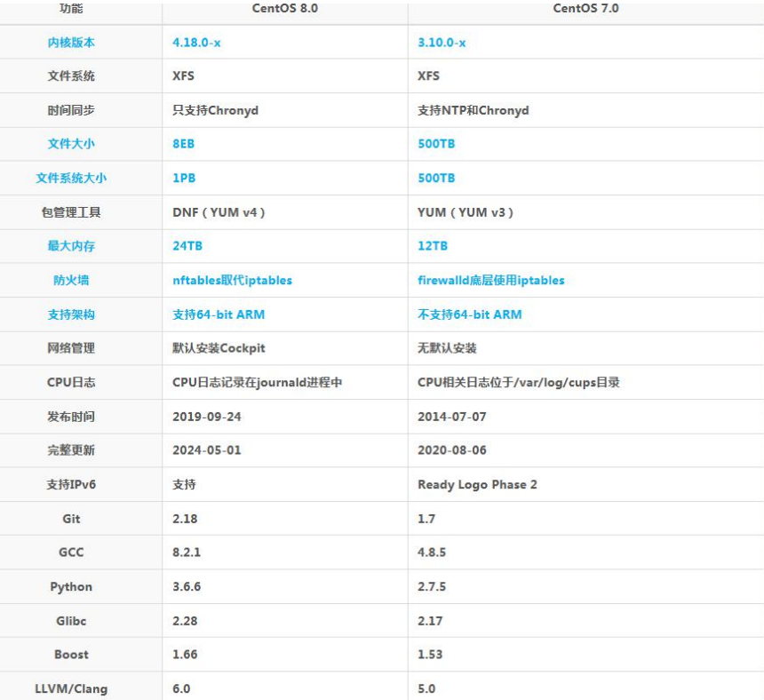Image resolution: width=764 pixels, height=700 pixels.
Task: Click the LLVM/Clang row label
Action: tap(71, 688)
